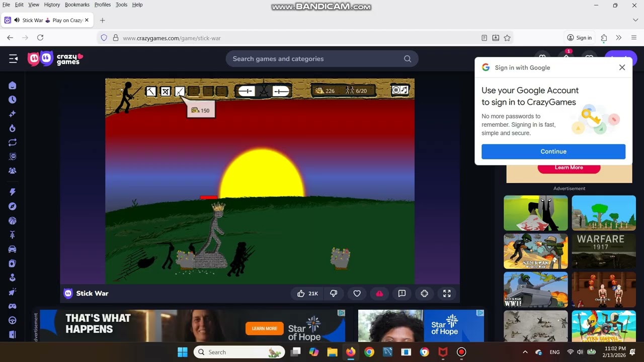644x362 pixels.
Task: Open sidebar Basketball category icon
Action: click(13, 220)
